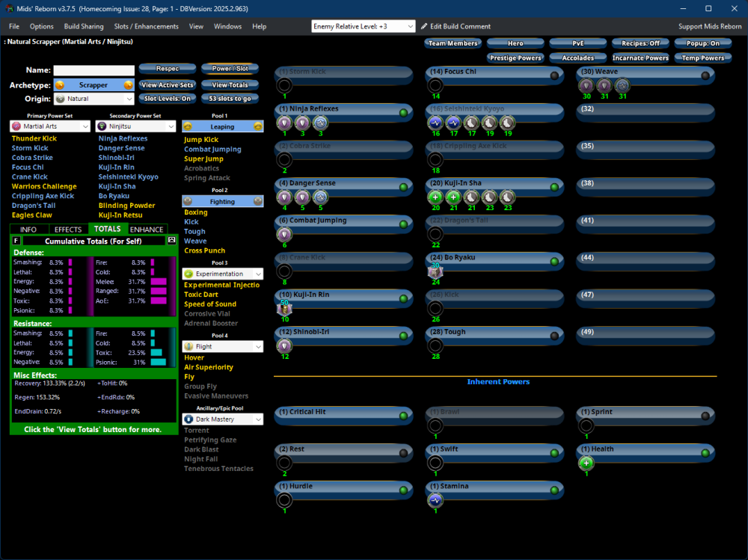Image resolution: width=748 pixels, height=560 pixels.
Task: Click the Incarnate Powers button
Action: click(x=640, y=58)
